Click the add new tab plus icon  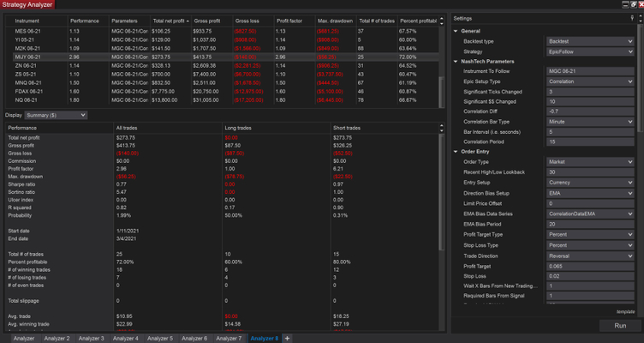(288, 339)
